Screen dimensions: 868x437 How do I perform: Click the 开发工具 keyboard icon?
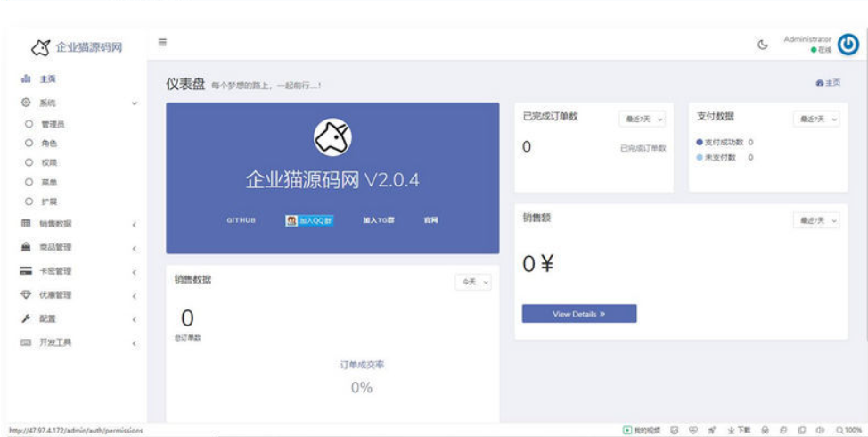coord(26,342)
